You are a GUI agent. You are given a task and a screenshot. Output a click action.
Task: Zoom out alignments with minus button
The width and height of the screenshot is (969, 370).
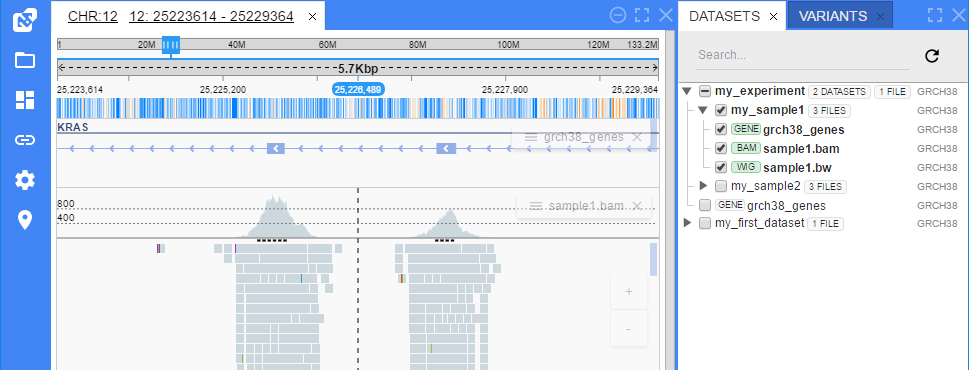(x=628, y=329)
